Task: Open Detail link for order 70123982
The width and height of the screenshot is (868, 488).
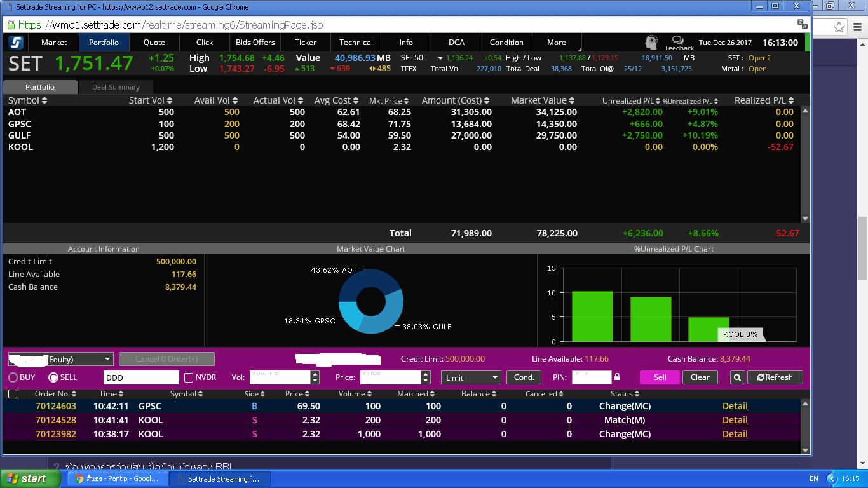Action: click(735, 434)
